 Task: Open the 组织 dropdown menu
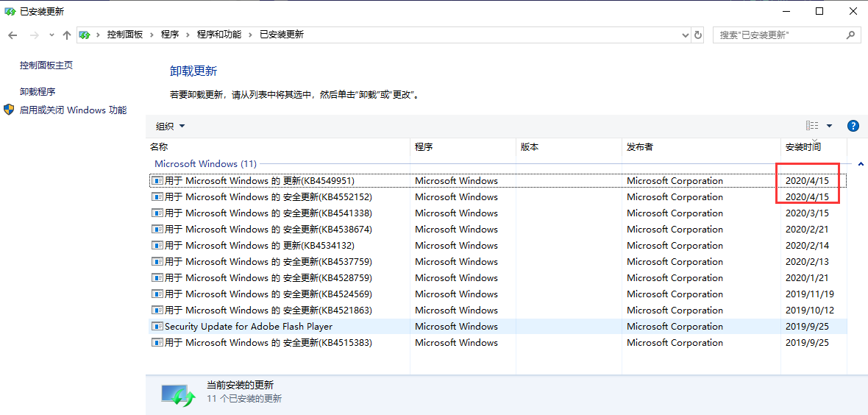click(x=170, y=127)
